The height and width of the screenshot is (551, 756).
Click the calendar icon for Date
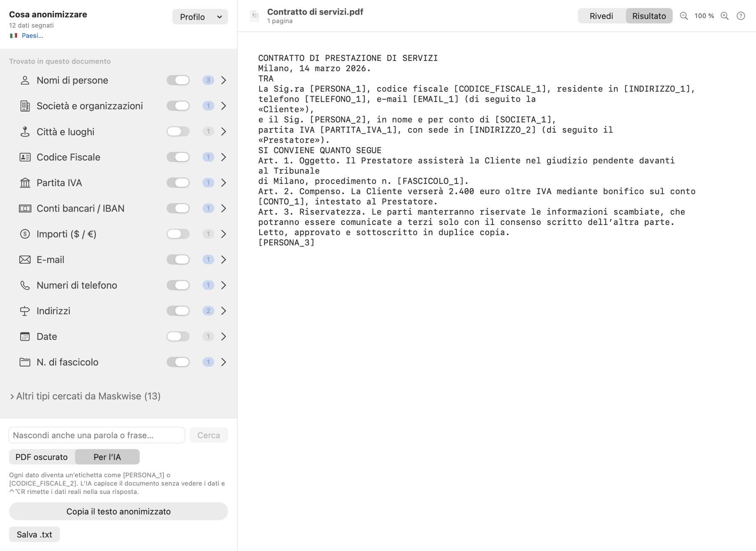click(x=25, y=336)
